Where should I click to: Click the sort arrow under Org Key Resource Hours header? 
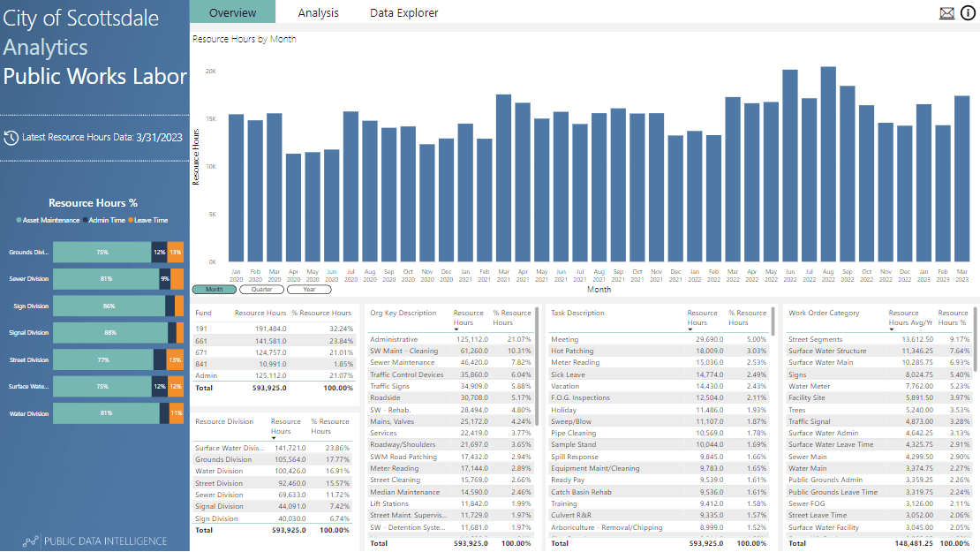(x=456, y=329)
